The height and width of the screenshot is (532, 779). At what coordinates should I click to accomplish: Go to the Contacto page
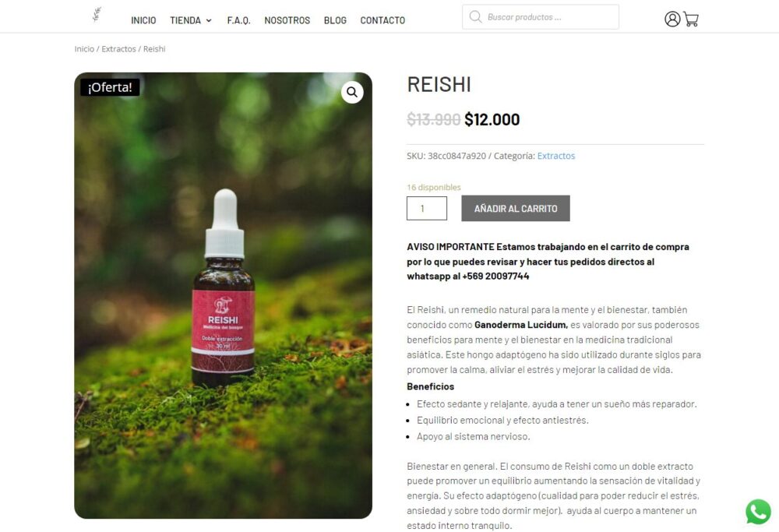(x=382, y=20)
